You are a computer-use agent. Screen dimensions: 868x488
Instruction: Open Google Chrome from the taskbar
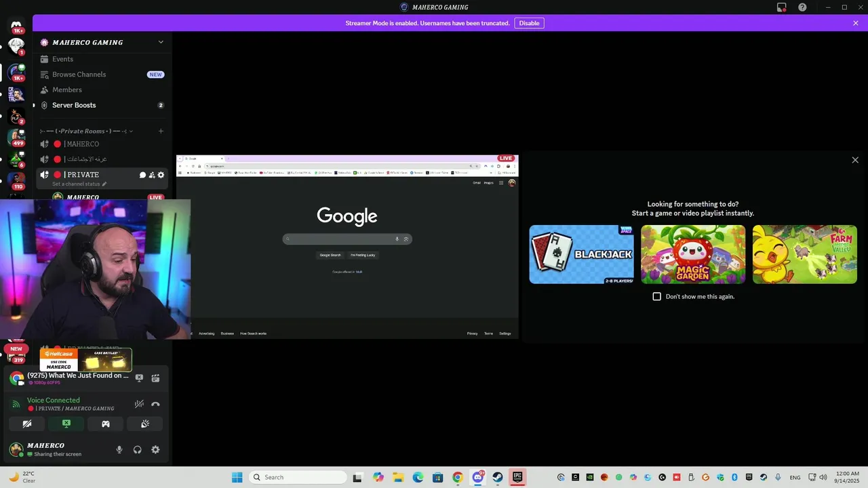[x=458, y=477]
